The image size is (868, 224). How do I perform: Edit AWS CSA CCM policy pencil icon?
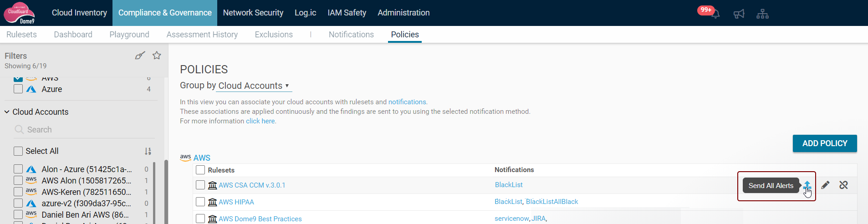pos(825,185)
